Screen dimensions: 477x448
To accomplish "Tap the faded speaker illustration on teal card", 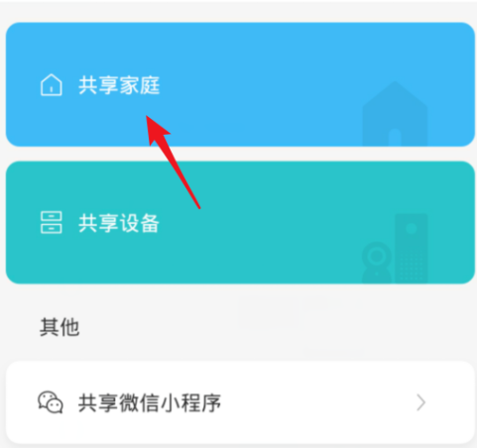I will pyautogui.click(x=412, y=249).
